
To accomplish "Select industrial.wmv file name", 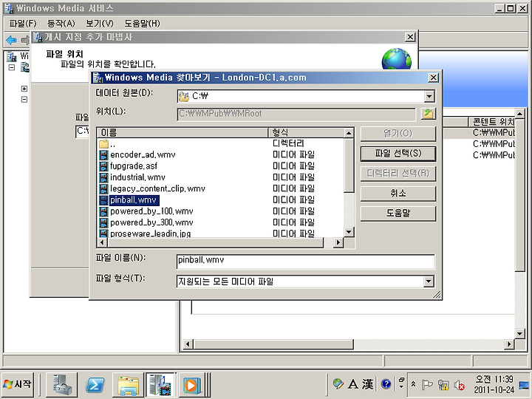I will pos(137,177).
